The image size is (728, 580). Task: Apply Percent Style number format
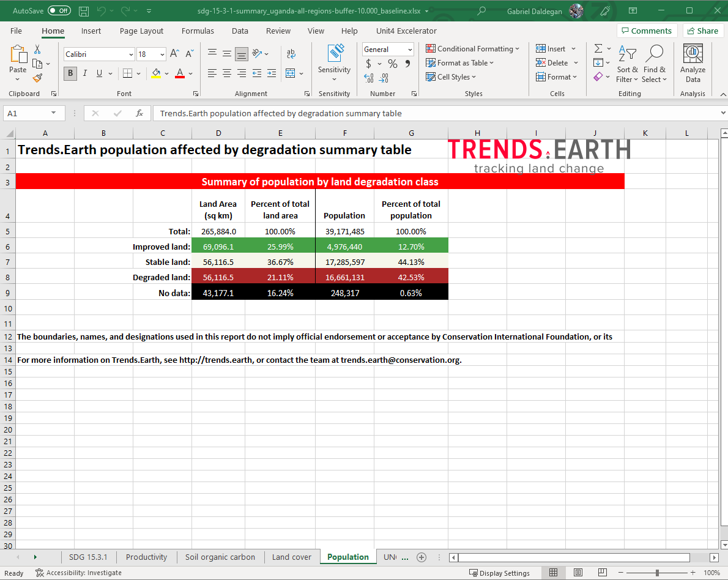pyautogui.click(x=392, y=64)
